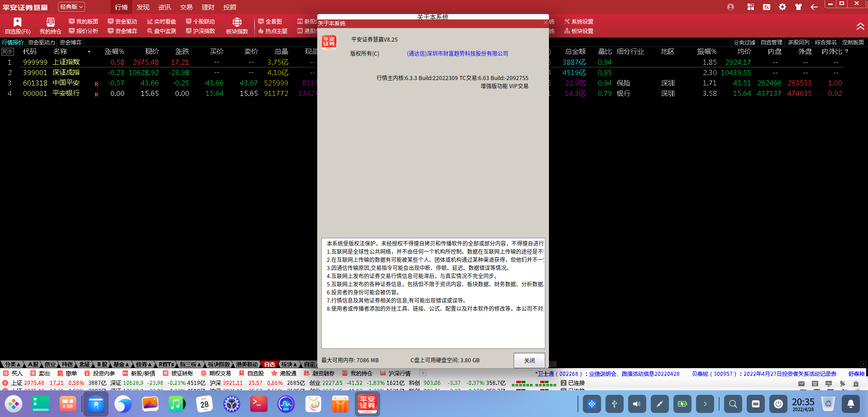Open 我的持仓 from the toolbar

tap(50, 26)
